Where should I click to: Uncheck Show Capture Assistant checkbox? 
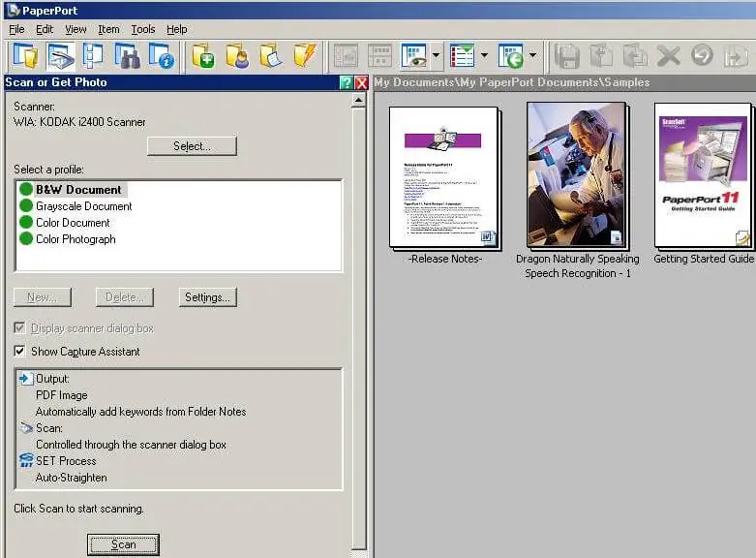pyautogui.click(x=20, y=352)
